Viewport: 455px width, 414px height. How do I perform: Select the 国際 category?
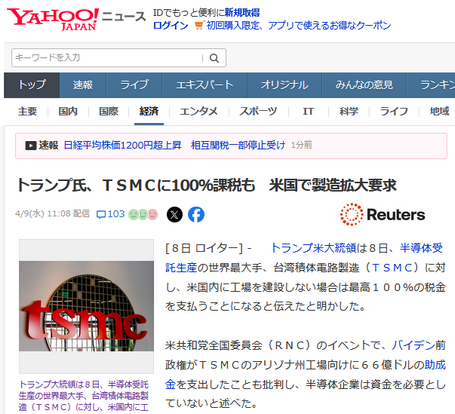pos(109,111)
